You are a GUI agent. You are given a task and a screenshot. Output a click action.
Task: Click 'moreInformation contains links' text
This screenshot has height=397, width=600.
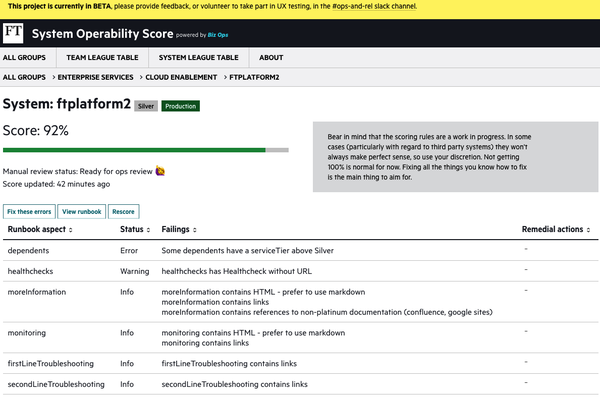pos(215,302)
